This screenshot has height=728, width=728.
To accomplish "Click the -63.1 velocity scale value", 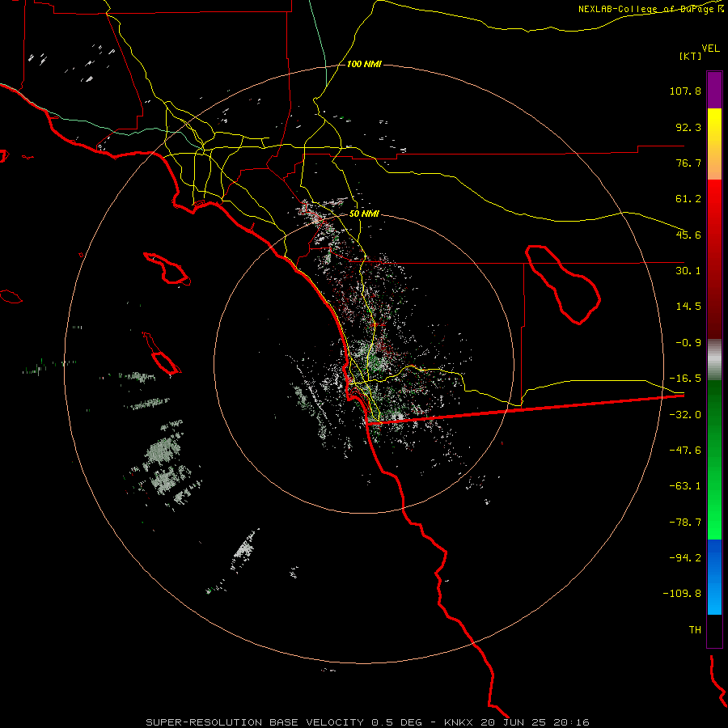I will [x=685, y=486].
